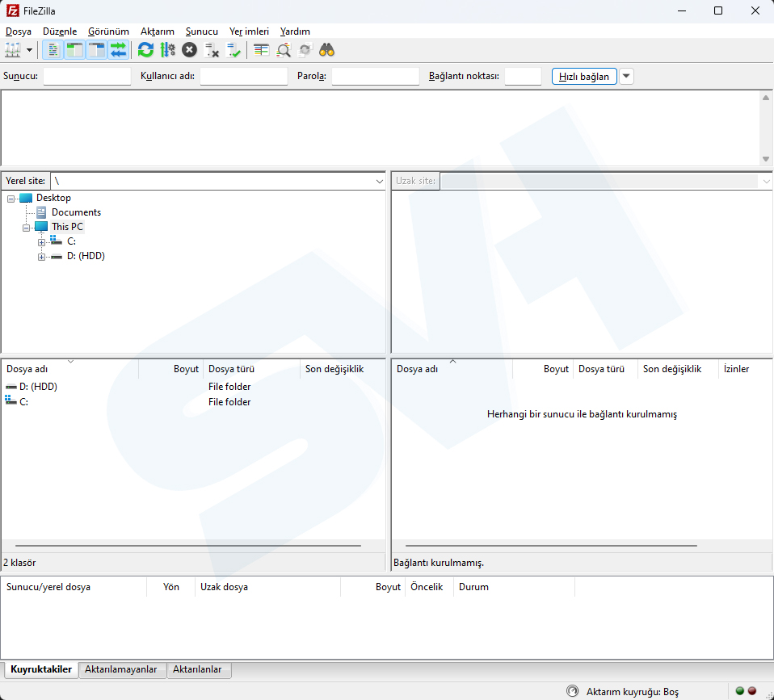Toggle transfer queue display icon
Viewport: 774px width, 700px height.
coord(119,50)
